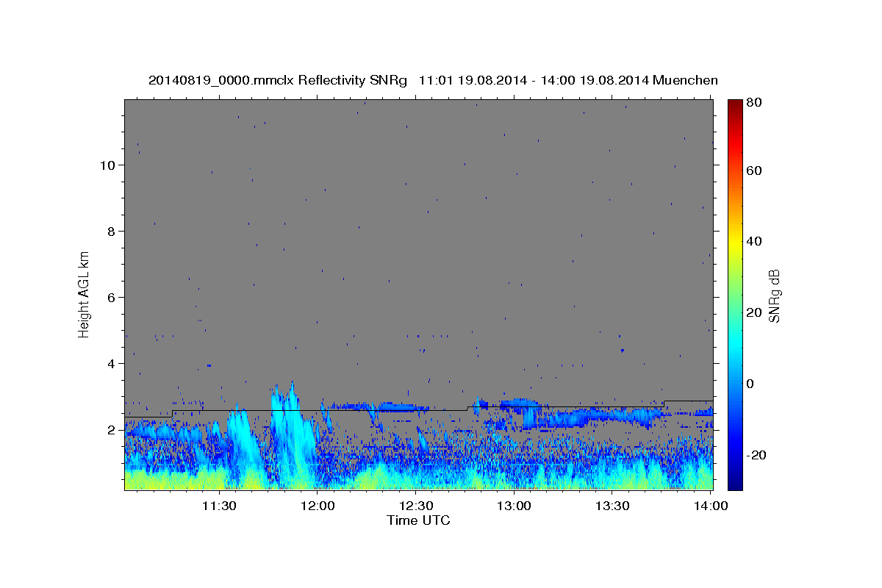This screenshot has width=882, height=588.
Task: Click the 13:00 time tick label
Action: 514,506
